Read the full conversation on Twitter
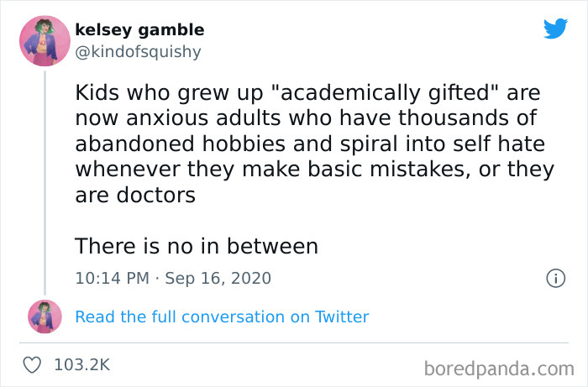 pyautogui.click(x=222, y=316)
